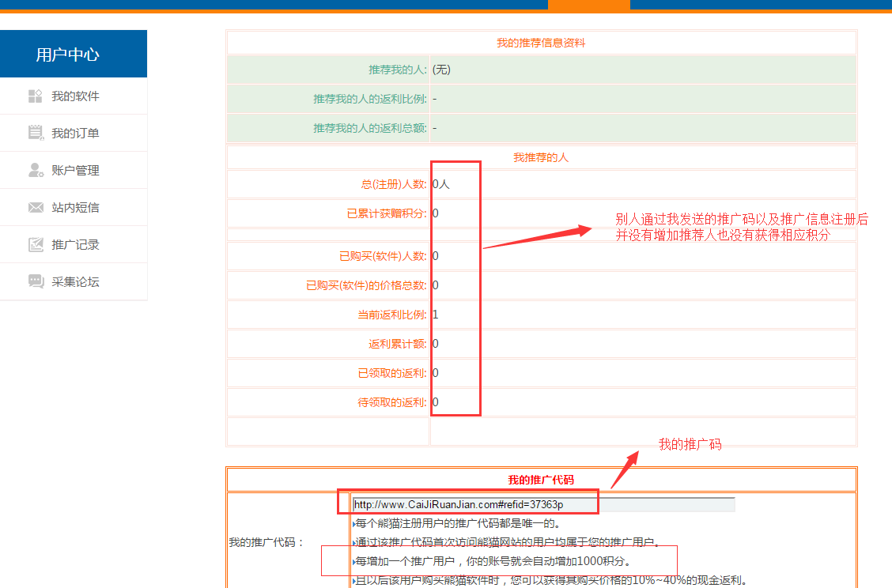Screen dimensions: 892x588
Task: Click 待领取的返利 label
Action: tap(392, 402)
